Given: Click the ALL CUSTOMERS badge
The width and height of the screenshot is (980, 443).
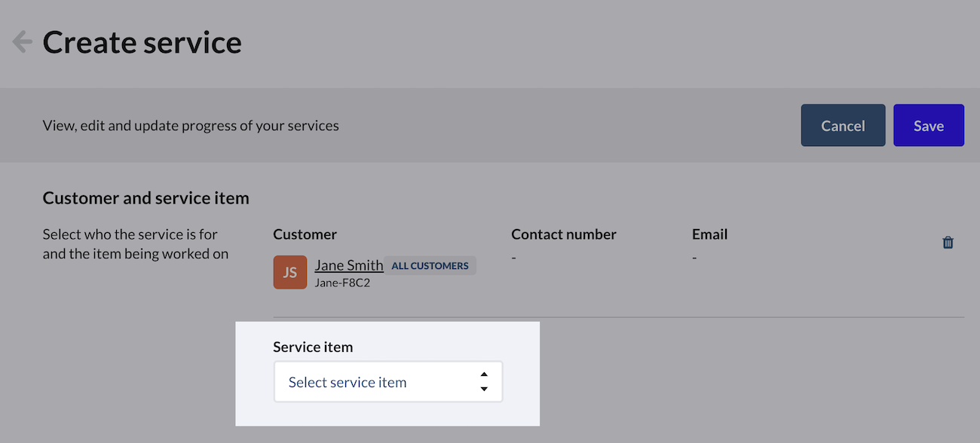Looking at the screenshot, I should [430, 266].
